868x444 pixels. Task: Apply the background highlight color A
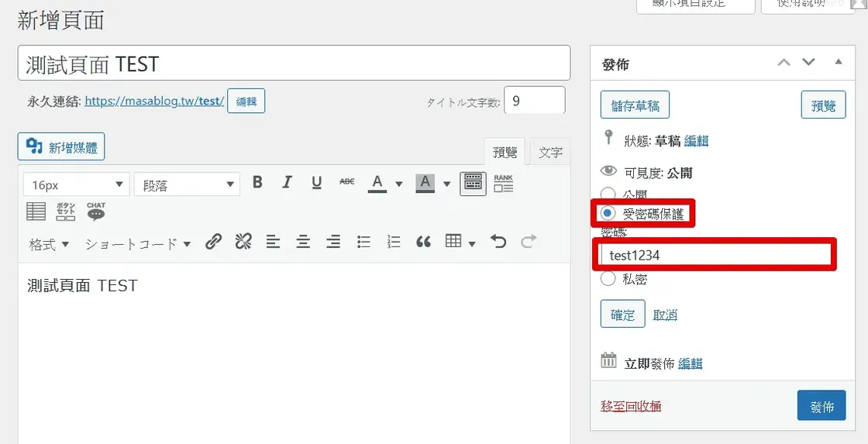425,183
